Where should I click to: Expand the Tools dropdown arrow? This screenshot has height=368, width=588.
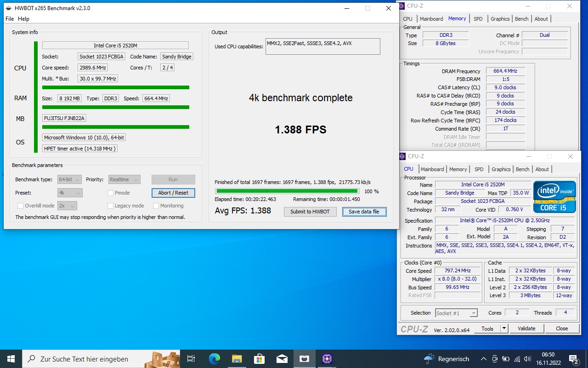(x=504, y=328)
